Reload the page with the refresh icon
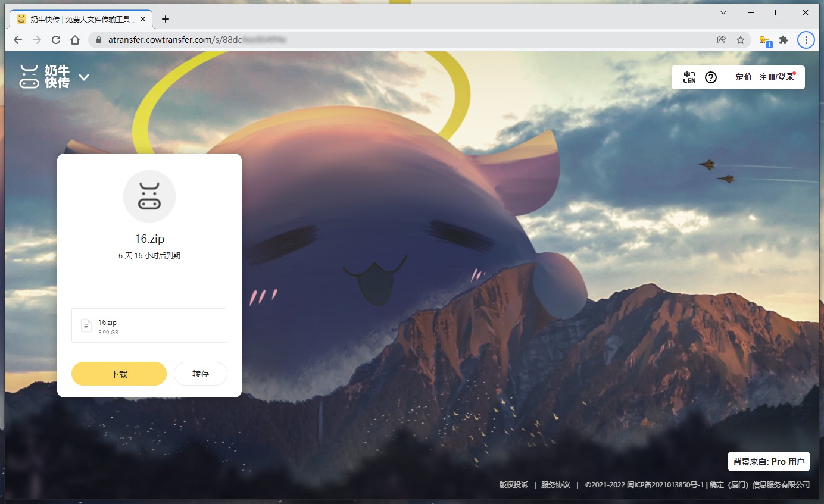This screenshot has height=504, width=824. click(x=56, y=40)
